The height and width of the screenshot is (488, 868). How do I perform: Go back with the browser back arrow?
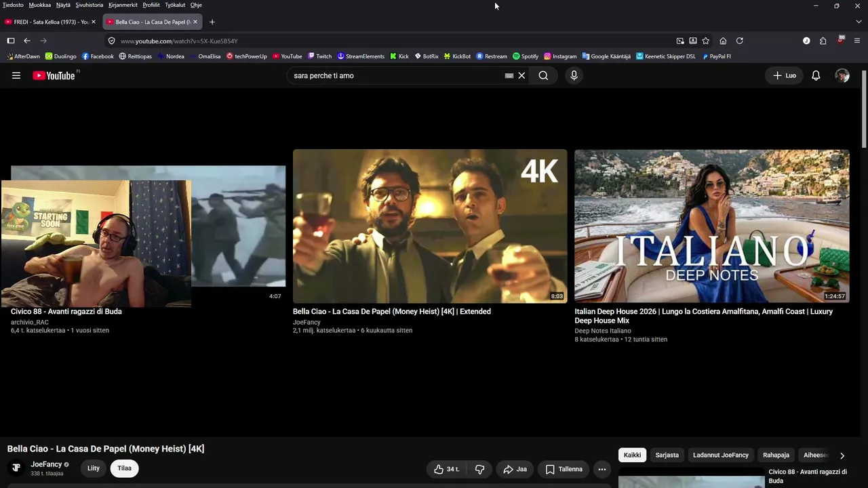point(27,41)
